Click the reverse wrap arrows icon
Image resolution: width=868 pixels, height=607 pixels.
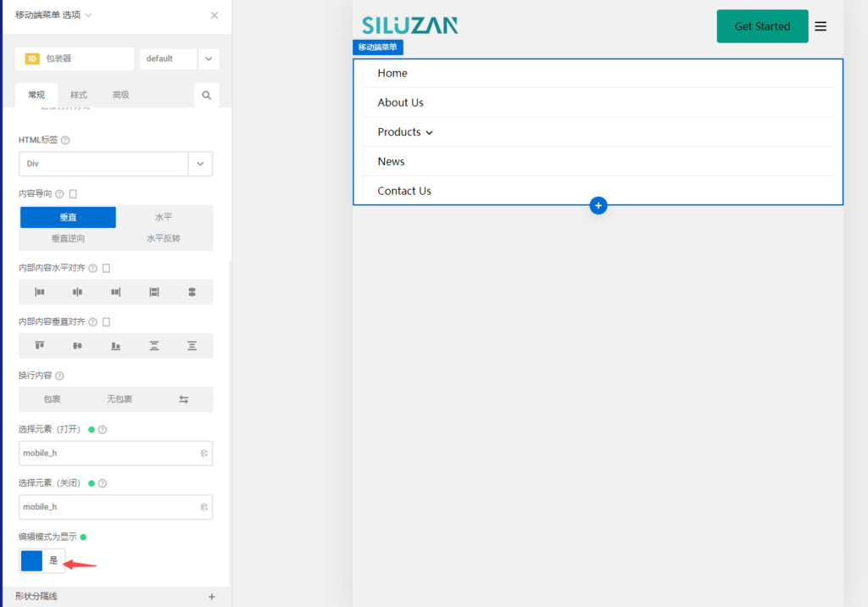[183, 399]
